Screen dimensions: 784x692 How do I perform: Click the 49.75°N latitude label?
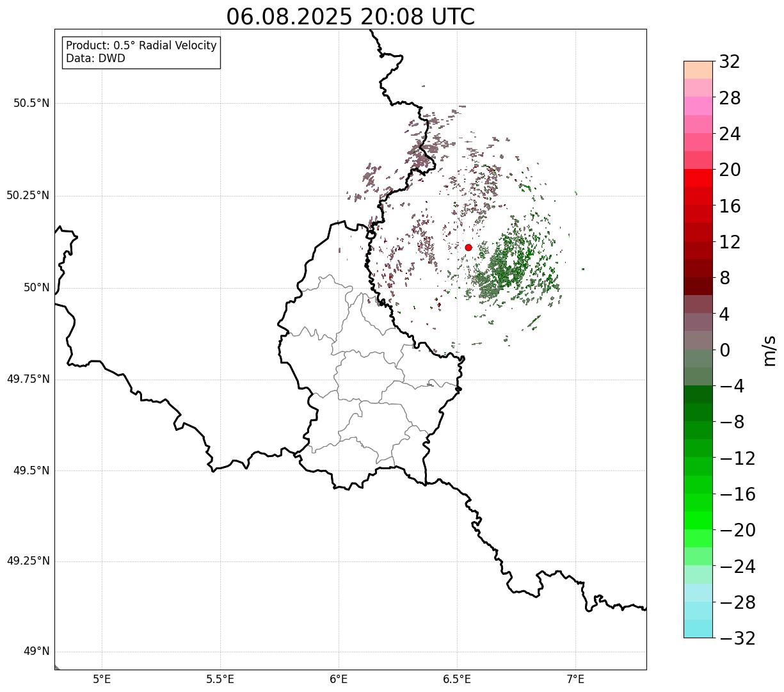(x=28, y=379)
